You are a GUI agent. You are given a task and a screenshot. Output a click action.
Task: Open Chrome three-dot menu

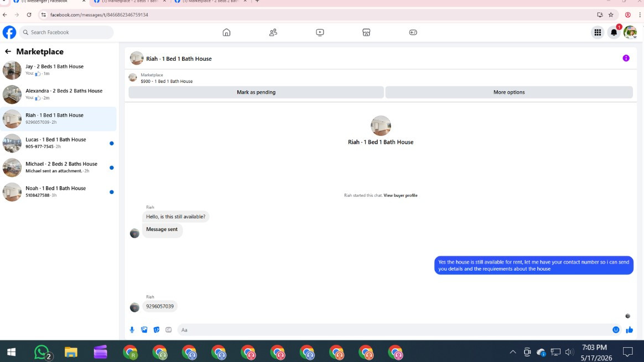click(640, 15)
